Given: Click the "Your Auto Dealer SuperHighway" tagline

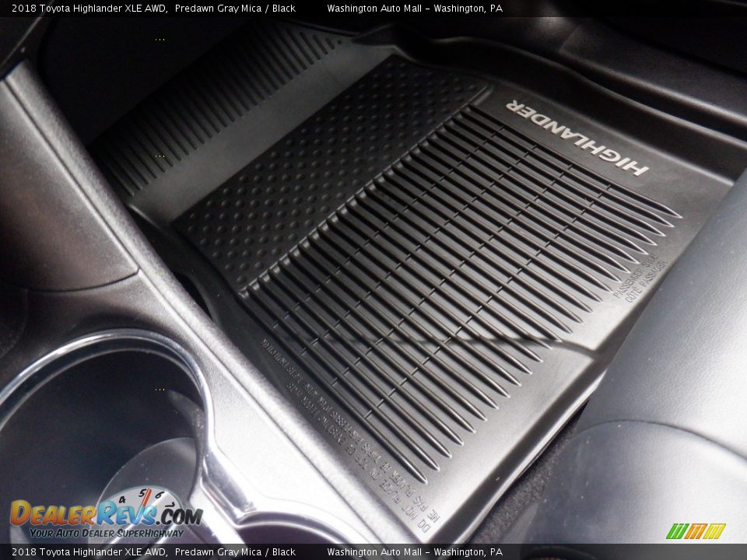Looking at the screenshot, I should (x=107, y=533).
